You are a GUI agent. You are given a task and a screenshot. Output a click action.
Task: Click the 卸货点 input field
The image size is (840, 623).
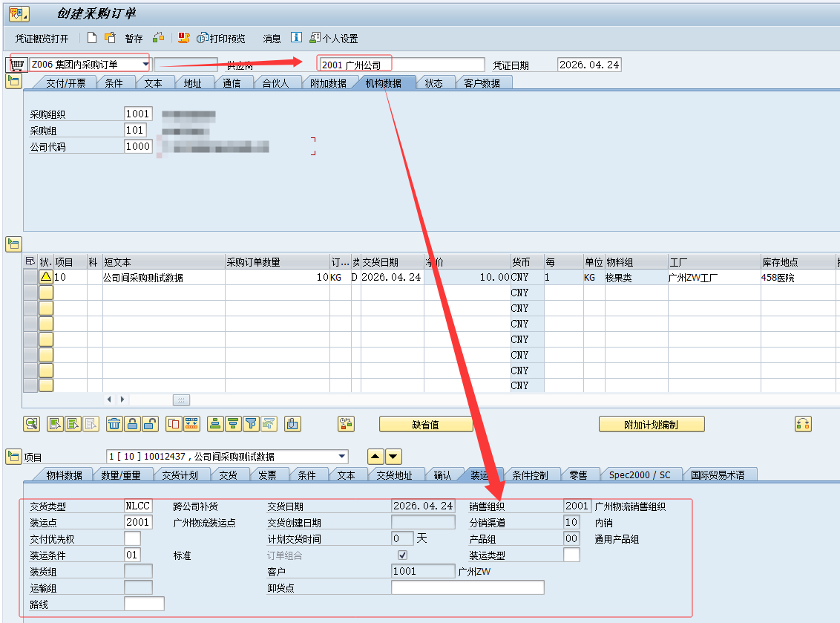(x=467, y=588)
